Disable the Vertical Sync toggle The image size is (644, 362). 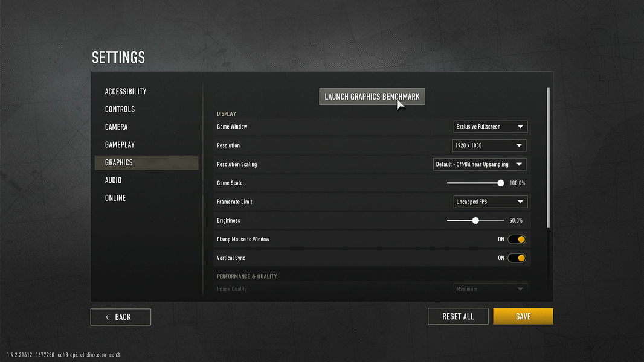[x=517, y=258]
